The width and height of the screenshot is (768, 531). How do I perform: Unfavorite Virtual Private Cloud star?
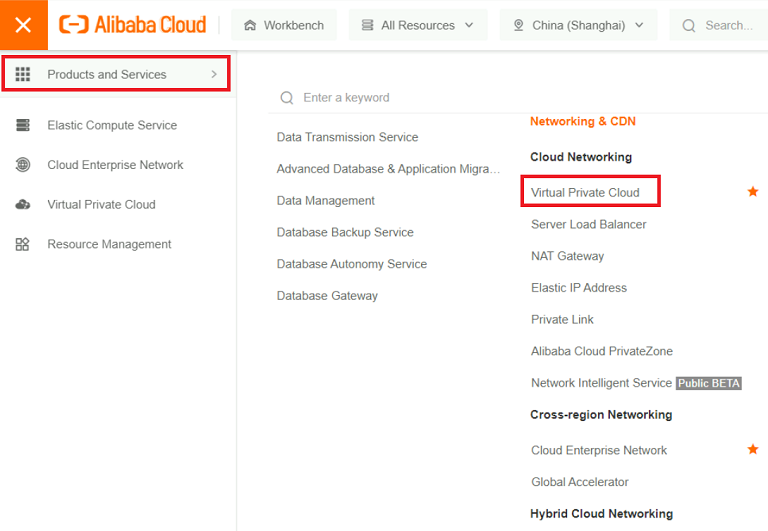click(753, 191)
